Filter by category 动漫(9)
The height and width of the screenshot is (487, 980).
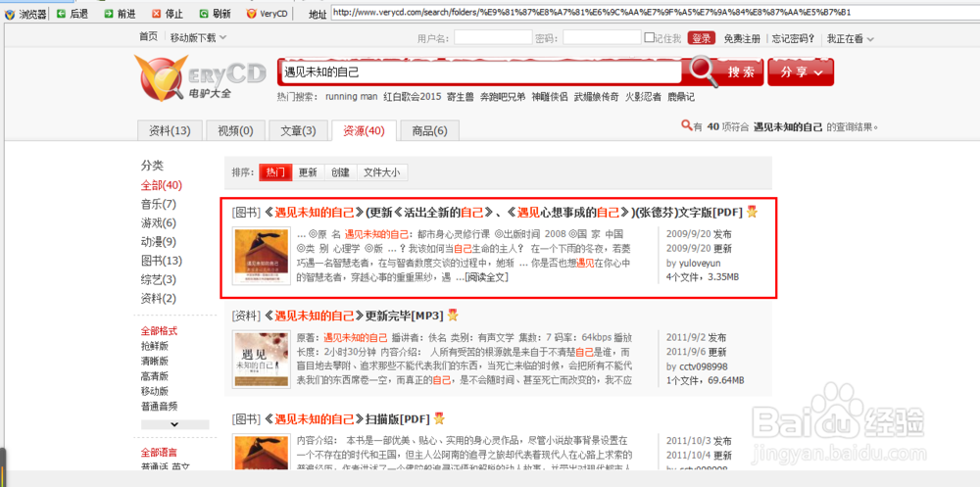click(x=159, y=241)
